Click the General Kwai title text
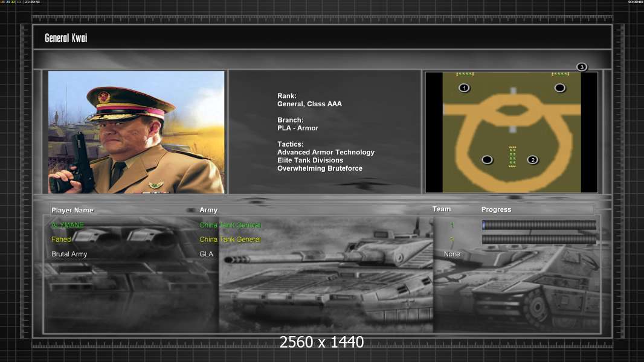Viewport: 644px width, 362px height. (66, 38)
